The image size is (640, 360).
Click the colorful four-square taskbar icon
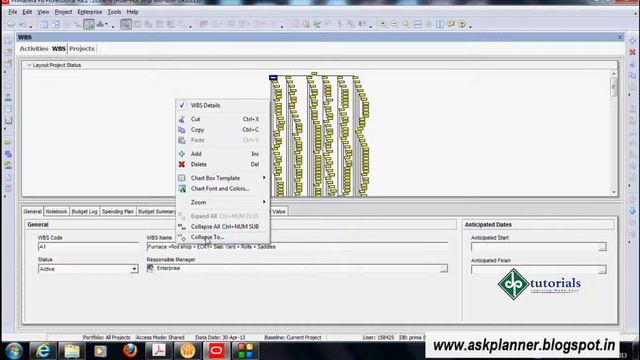coord(245,351)
